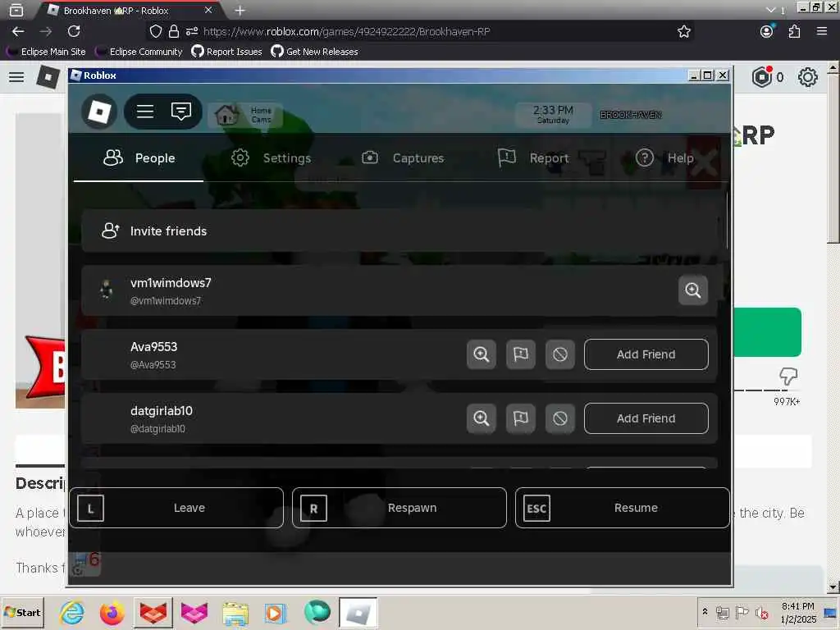This screenshot has width=840, height=630.
Task: Block Ava9553 using the block icon
Action: click(559, 354)
